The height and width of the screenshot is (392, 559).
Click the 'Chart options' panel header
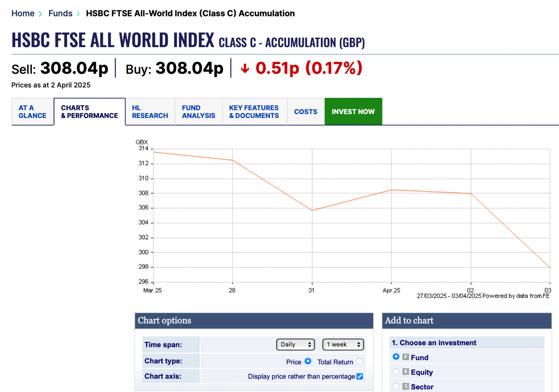[x=254, y=320]
